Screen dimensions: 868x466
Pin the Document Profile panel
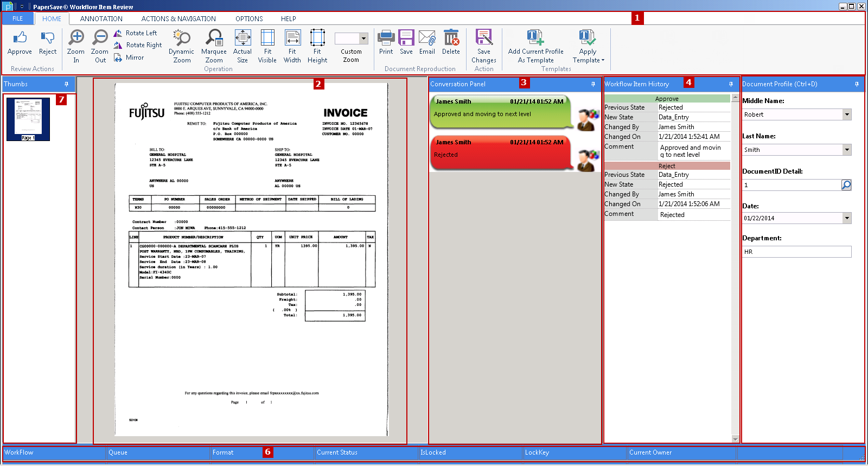click(857, 84)
